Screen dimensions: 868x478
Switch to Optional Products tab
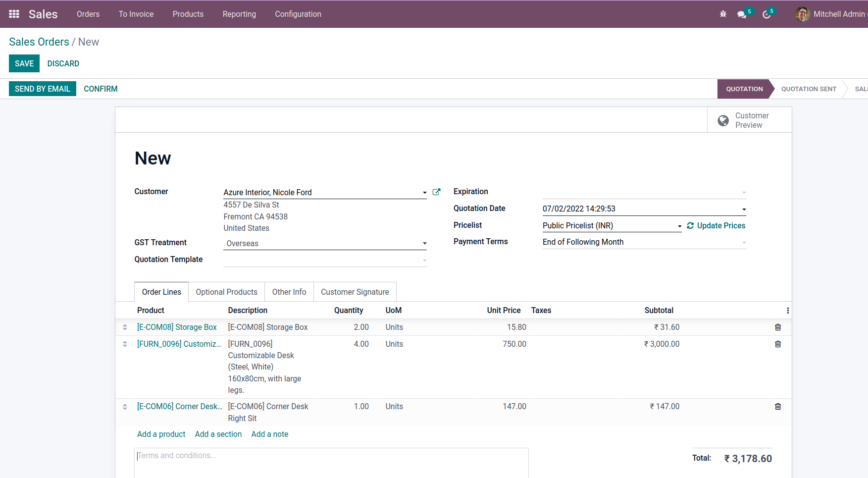[x=226, y=292]
